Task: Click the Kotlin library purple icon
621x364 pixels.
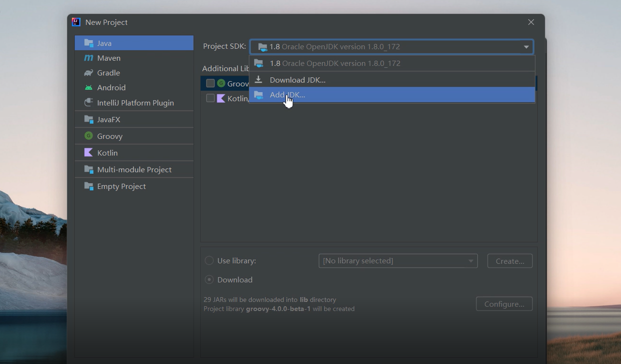Action: [221, 98]
